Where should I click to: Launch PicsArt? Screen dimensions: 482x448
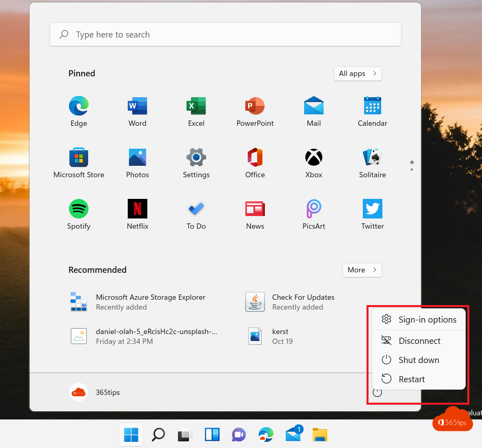[x=313, y=214]
